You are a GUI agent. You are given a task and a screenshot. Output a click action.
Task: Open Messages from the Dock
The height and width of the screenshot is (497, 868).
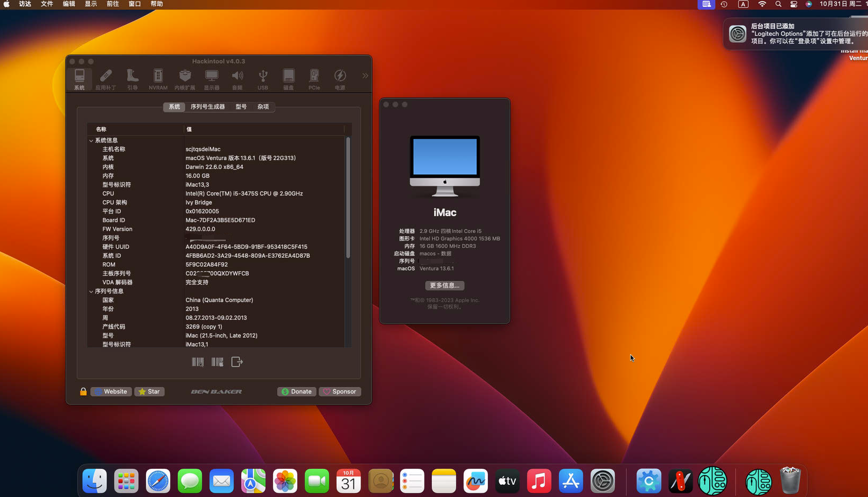point(190,482)
